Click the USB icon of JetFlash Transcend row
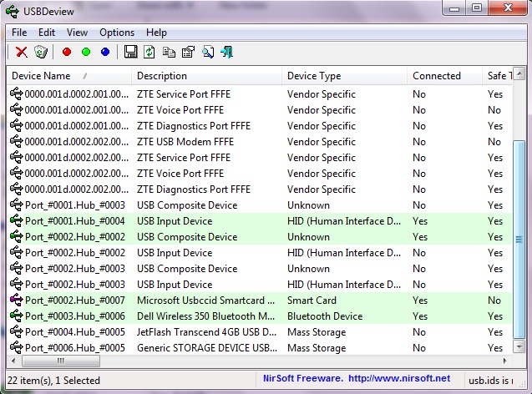 tap(17, 331)
